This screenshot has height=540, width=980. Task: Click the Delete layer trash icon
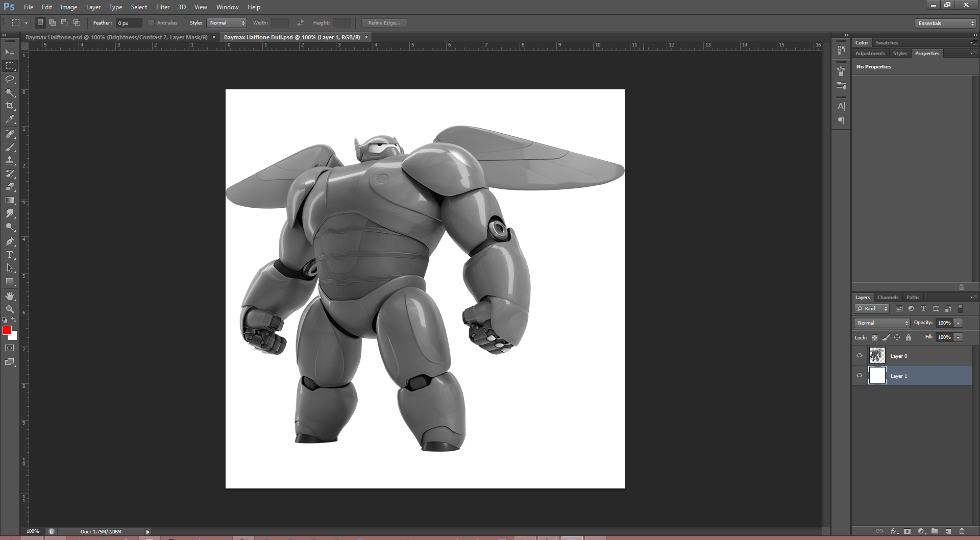(962, 531)
